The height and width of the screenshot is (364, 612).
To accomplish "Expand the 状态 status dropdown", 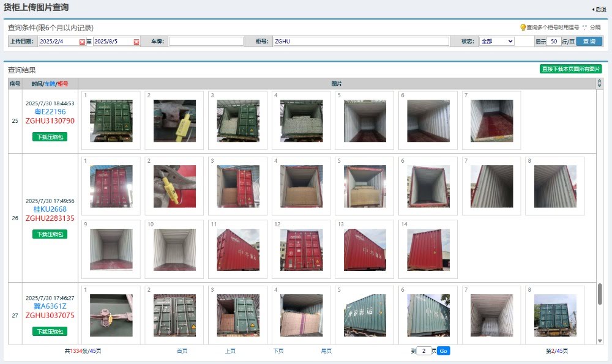I will coord(496,42).
